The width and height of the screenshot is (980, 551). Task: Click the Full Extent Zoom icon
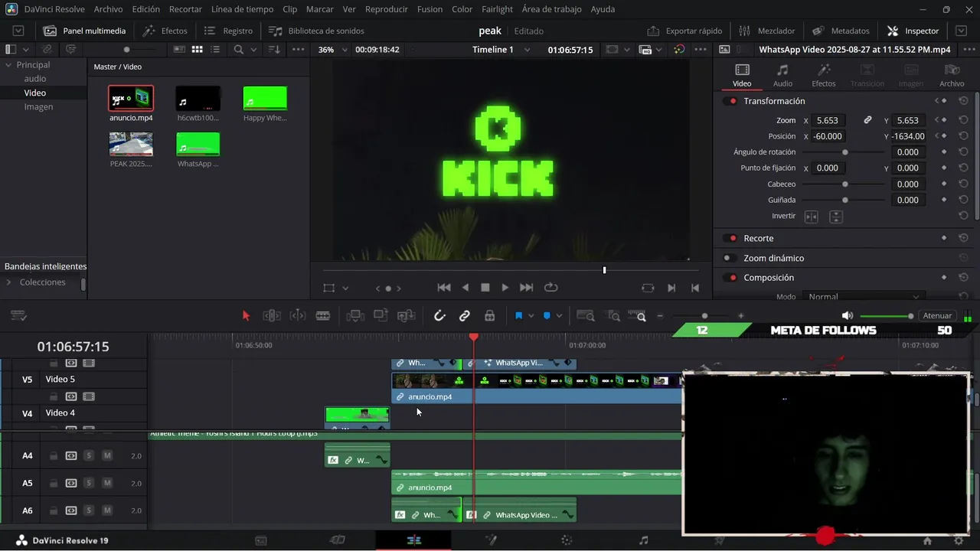coord(586,316)
